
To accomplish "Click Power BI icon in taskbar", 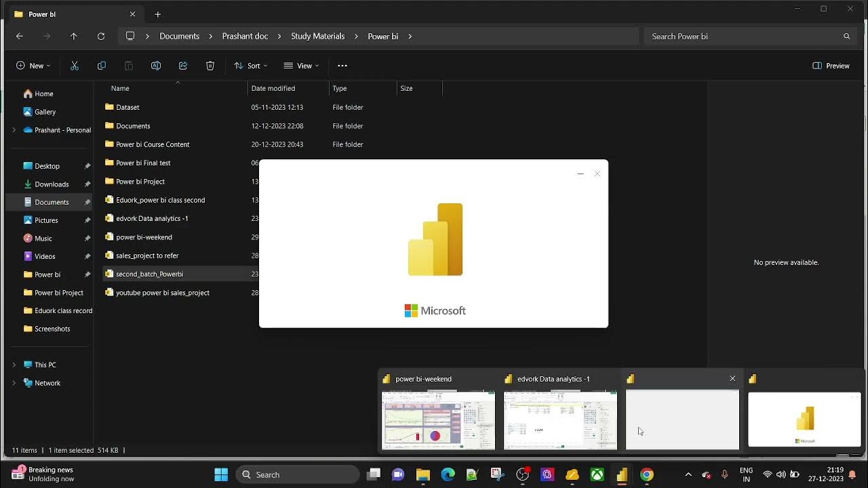I will pyautogui.click(x=622, y=474).
